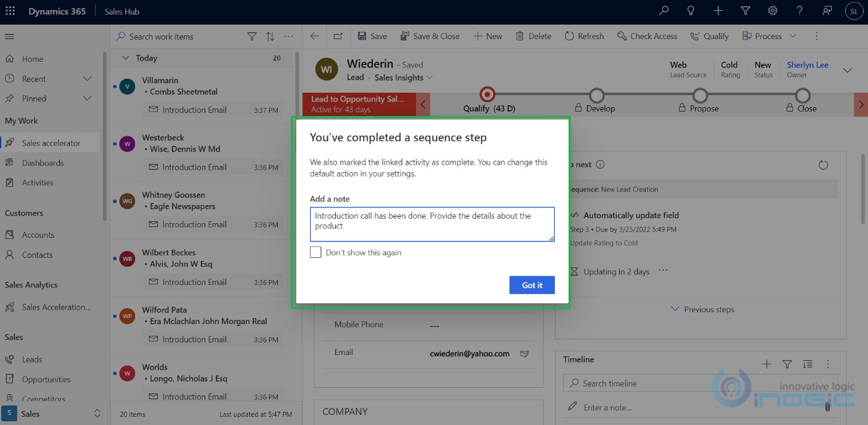868x425 pixels.
Task: Click Check Access in command bar
Action: 647,36
